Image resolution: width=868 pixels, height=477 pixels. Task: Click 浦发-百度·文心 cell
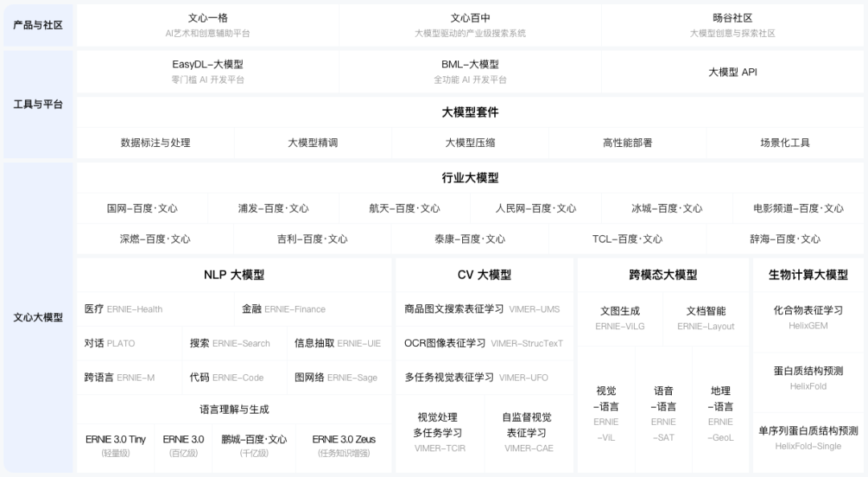tap(273, 209)
